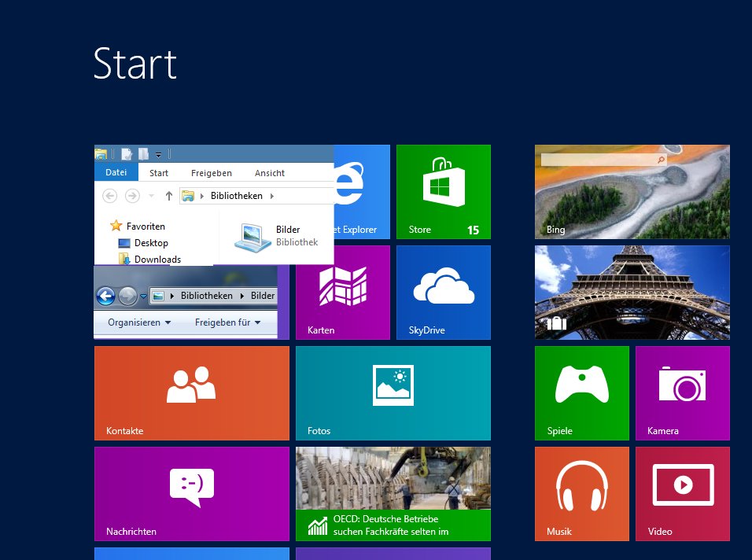Open the Eiffel Tower travel tile
This screenshot has width=752, height=560.
632,293
